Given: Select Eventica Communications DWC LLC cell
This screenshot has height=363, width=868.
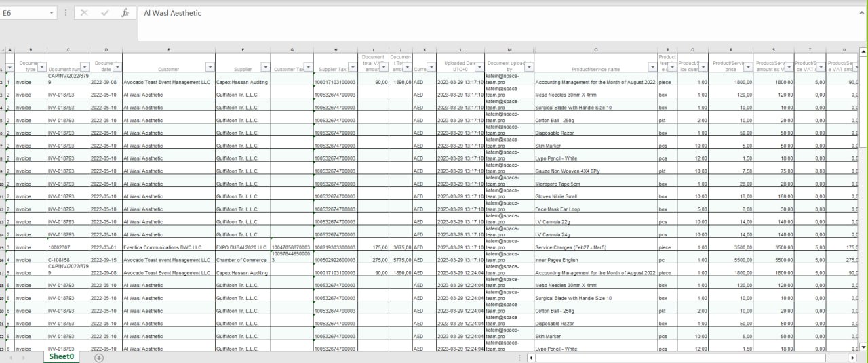Looking at the screenshot, I should tap(168, 244).
